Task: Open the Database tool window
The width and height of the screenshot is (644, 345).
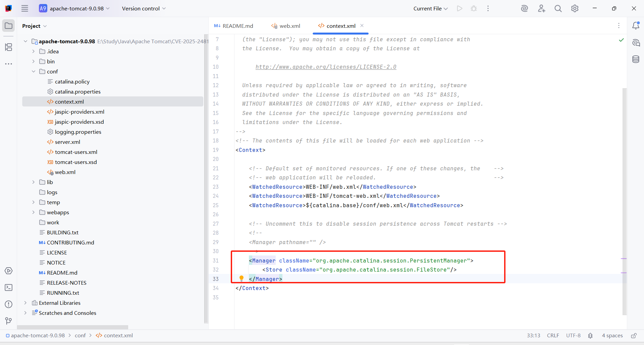Action: click(x=636, y=59)
